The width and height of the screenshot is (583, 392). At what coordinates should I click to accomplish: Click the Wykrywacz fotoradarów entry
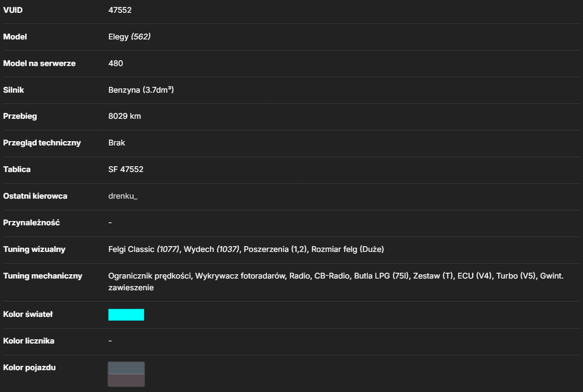241,276
